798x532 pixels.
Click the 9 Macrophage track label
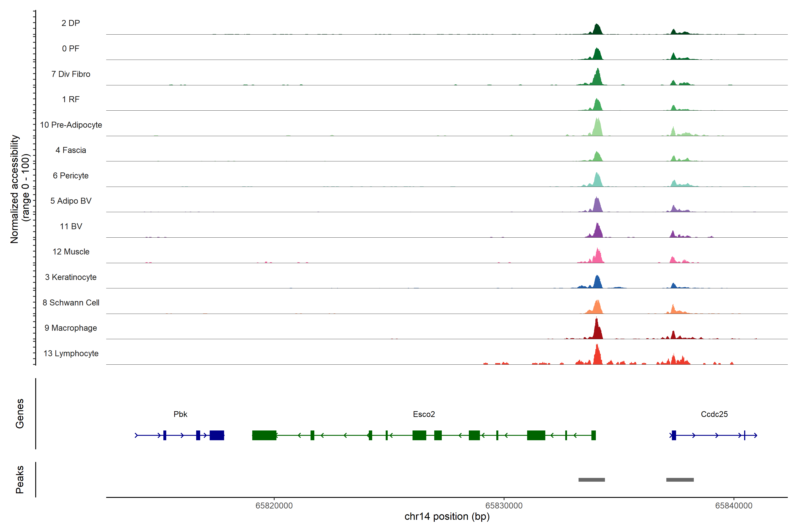71,328
